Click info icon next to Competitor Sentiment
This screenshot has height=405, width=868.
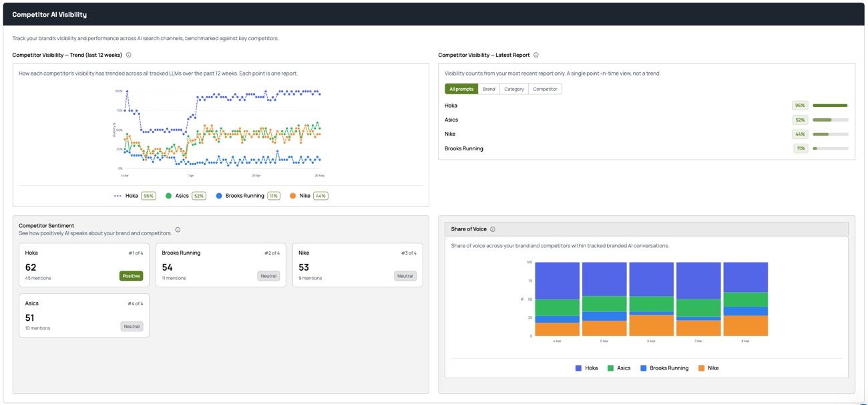tap(178, 230)
